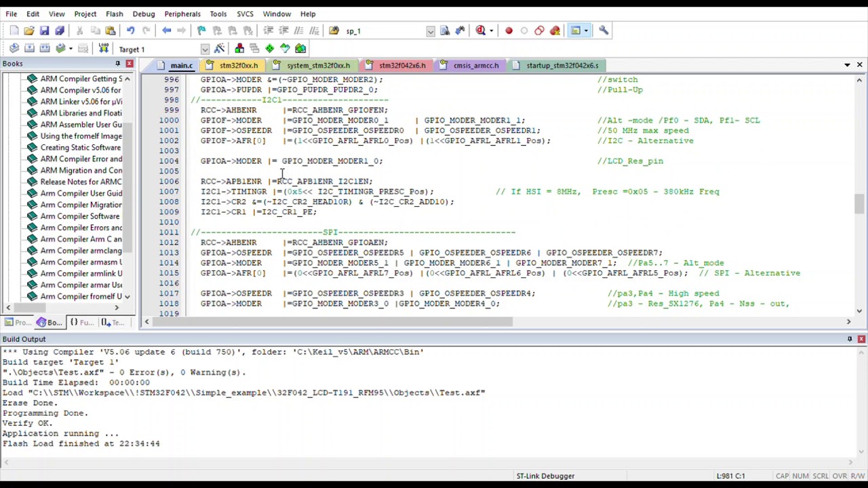Open a file with the folder icon

click(x=29, y=30)
